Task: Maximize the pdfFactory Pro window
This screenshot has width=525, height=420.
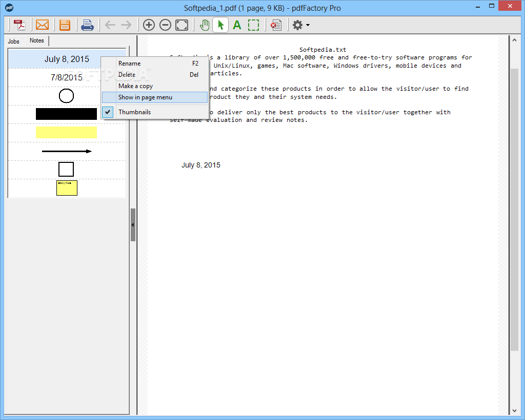Action: point(492,6)
